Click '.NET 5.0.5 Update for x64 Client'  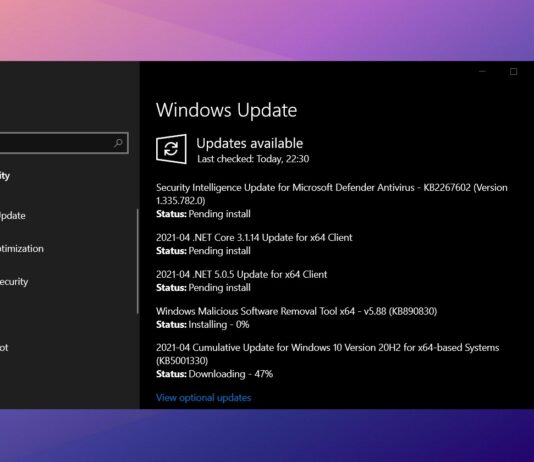[x=241, y=274]
